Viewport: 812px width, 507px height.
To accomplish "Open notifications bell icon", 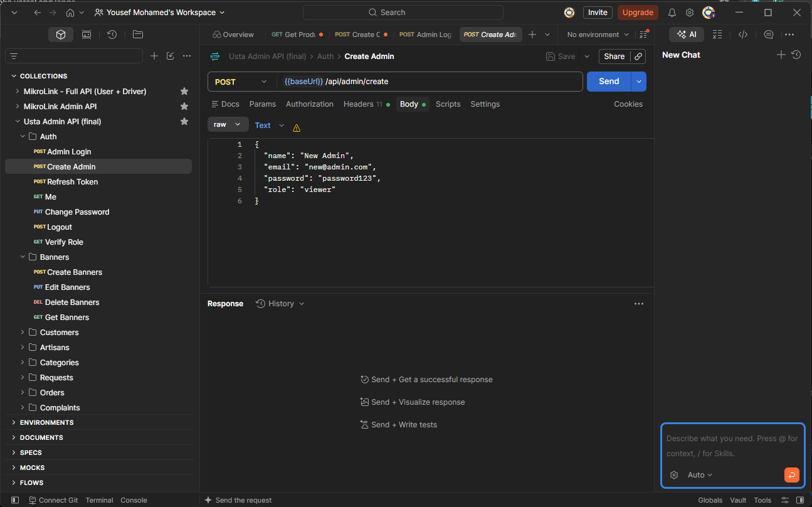I will click(x=672, y=13).
